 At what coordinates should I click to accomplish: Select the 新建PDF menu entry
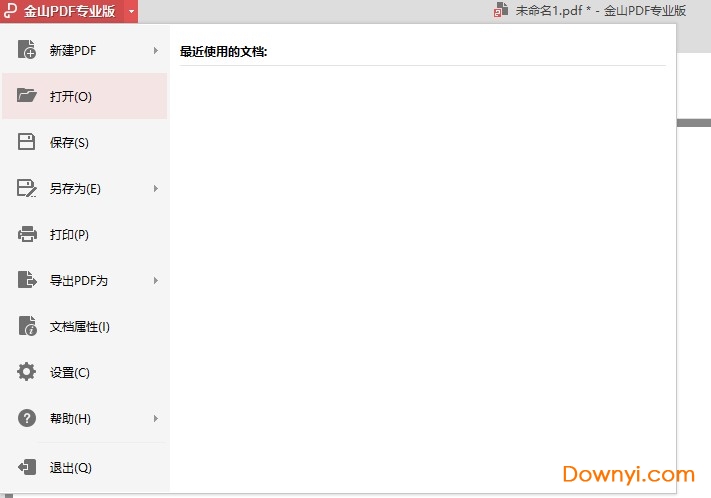85,50
